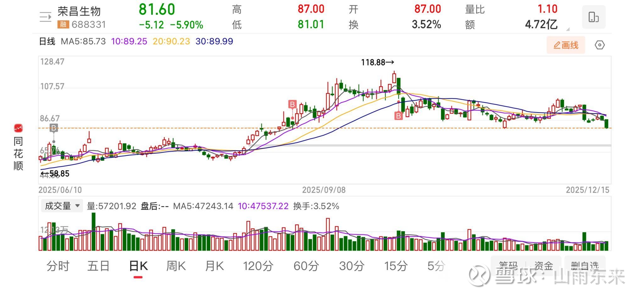Tap the MA5:85.73 indicator value
Screen dimensions: 644x296
[x=83, y=41]
